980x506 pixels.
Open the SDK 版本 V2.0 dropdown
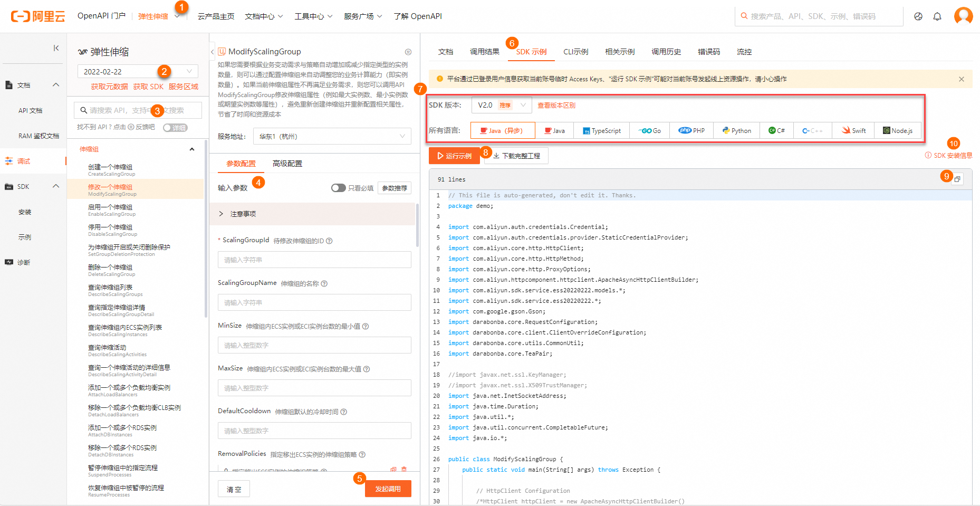[x=502, y=105]
